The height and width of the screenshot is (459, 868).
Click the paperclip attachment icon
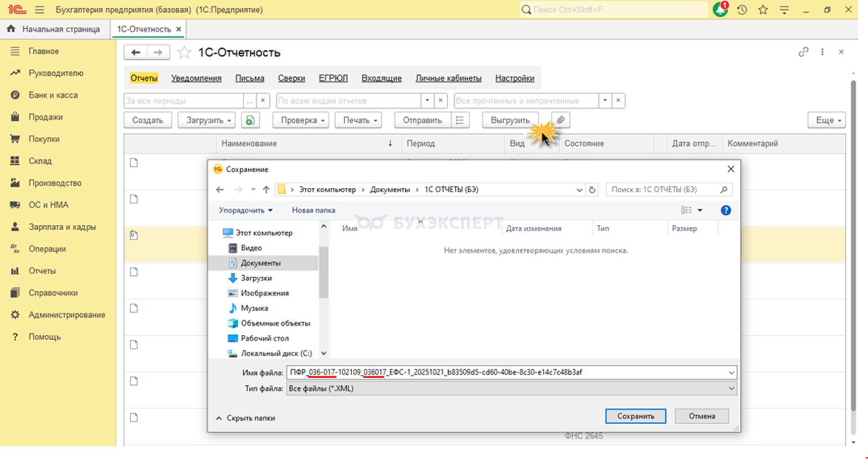561,120
